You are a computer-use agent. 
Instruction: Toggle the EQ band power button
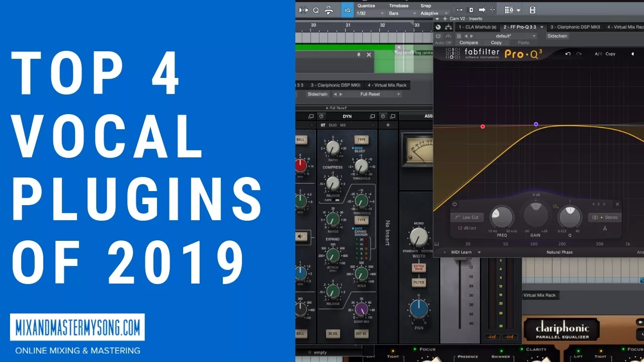click(455, 204)
